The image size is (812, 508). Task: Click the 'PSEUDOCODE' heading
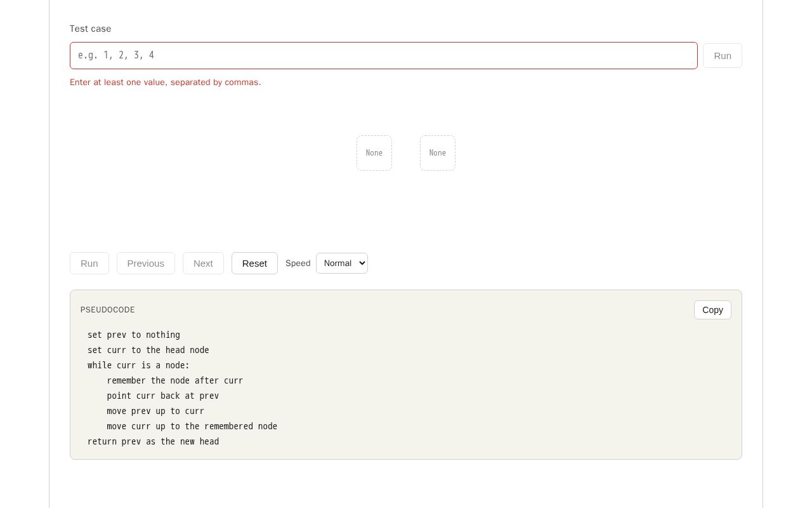[x=108, y=310]
